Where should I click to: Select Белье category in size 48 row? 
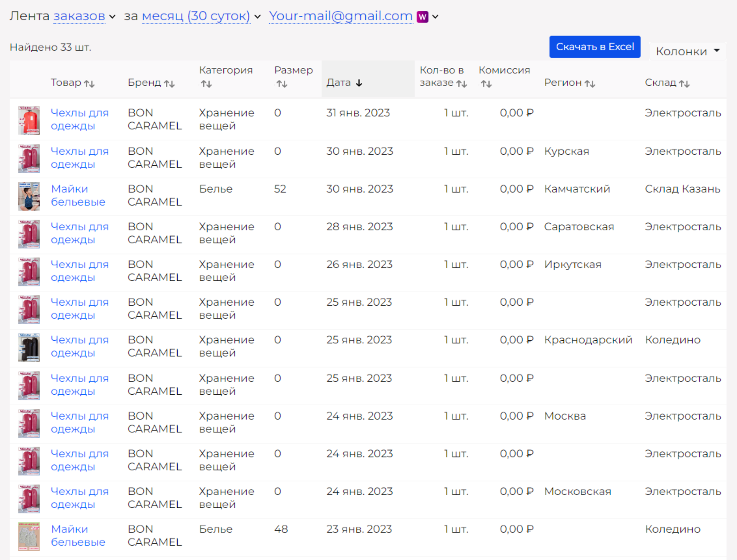(x=215, y=529)
